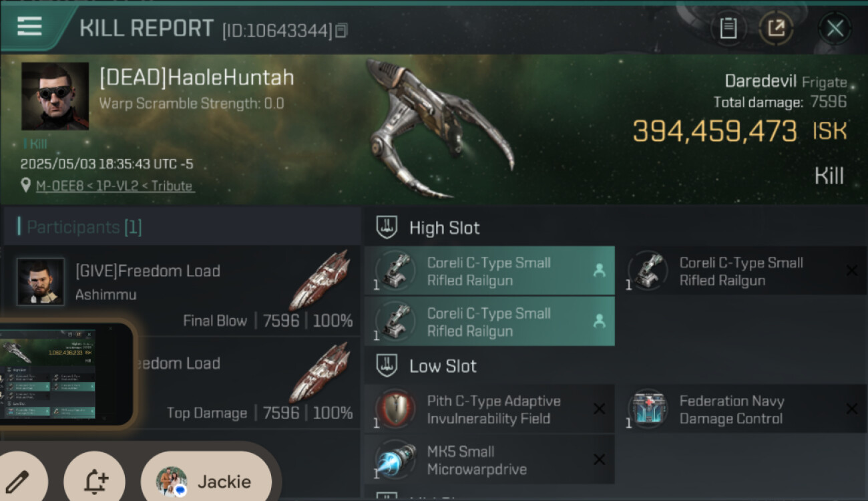
Task: Click HaoleHuntah's character portrait
Action: coord(55,96)
